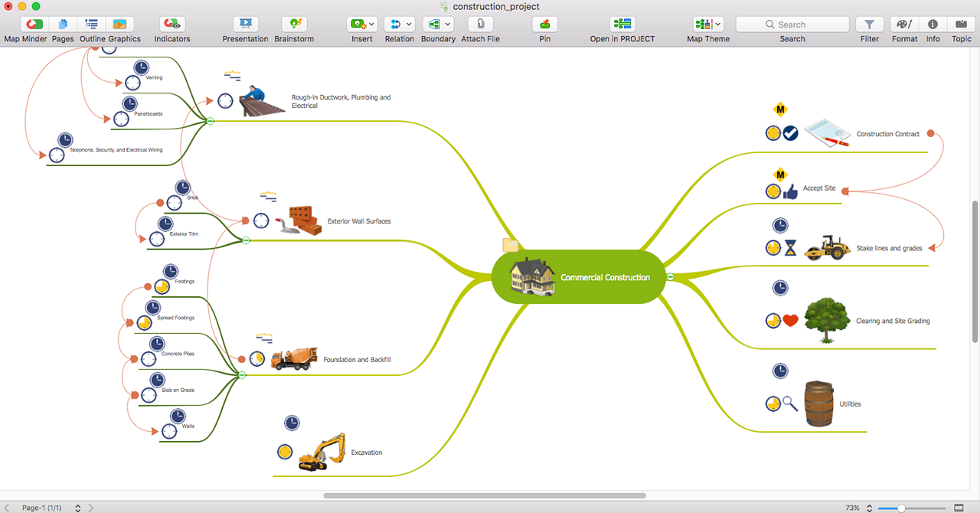
Task: Toggle the Format inspector
Action: [x=904, y=25]
